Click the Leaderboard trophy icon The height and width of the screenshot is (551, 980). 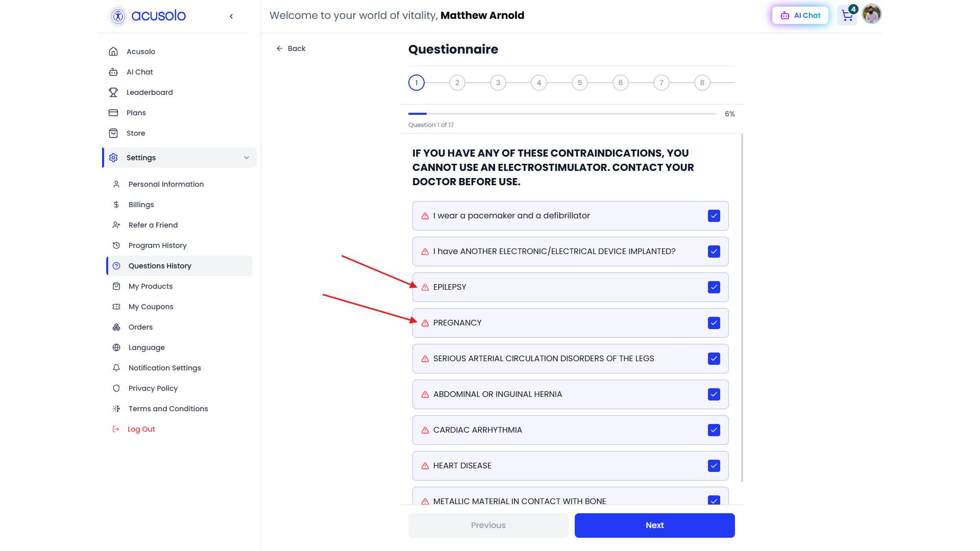113,92
